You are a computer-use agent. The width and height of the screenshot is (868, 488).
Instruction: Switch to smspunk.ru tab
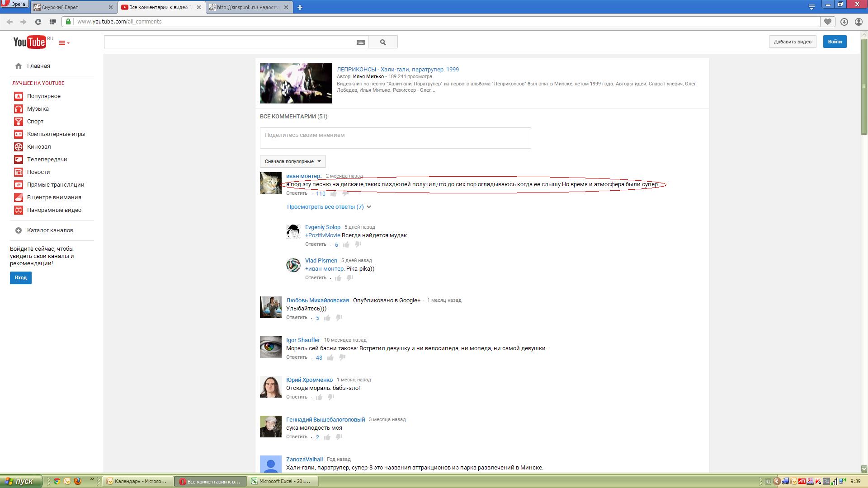[249, 7]
